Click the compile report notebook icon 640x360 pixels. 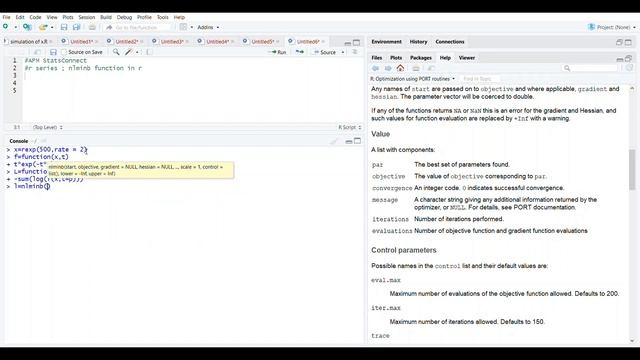pyautogui.click(x=149, y=52)
